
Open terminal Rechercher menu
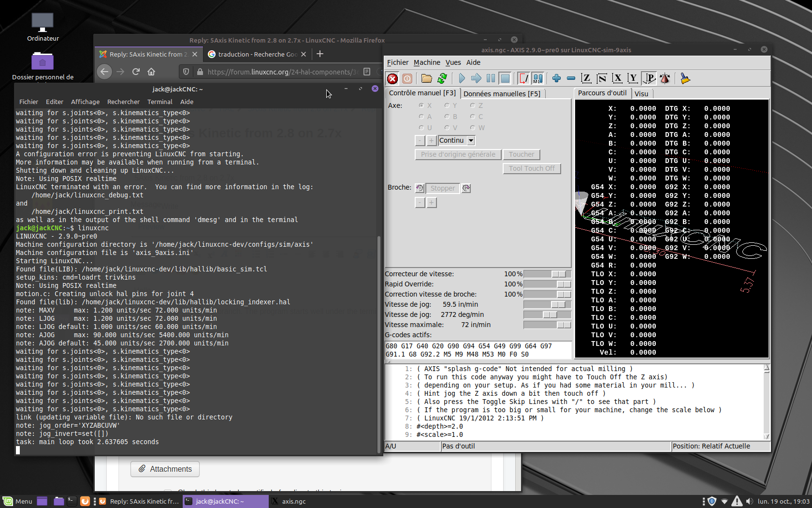(123, 102)
